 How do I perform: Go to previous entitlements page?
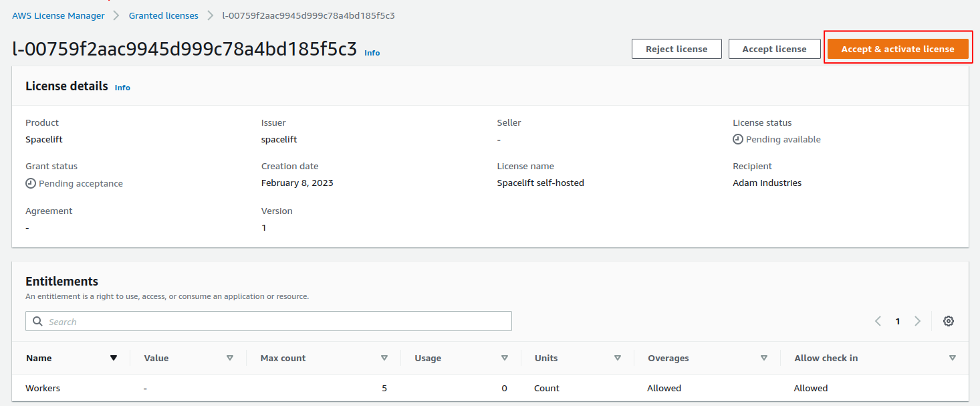[878, 321]
